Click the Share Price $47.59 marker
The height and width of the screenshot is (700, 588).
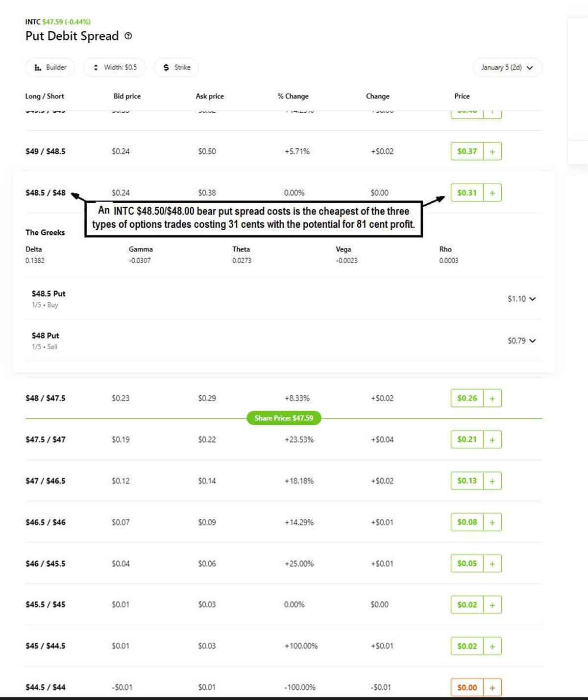(284, 418)
